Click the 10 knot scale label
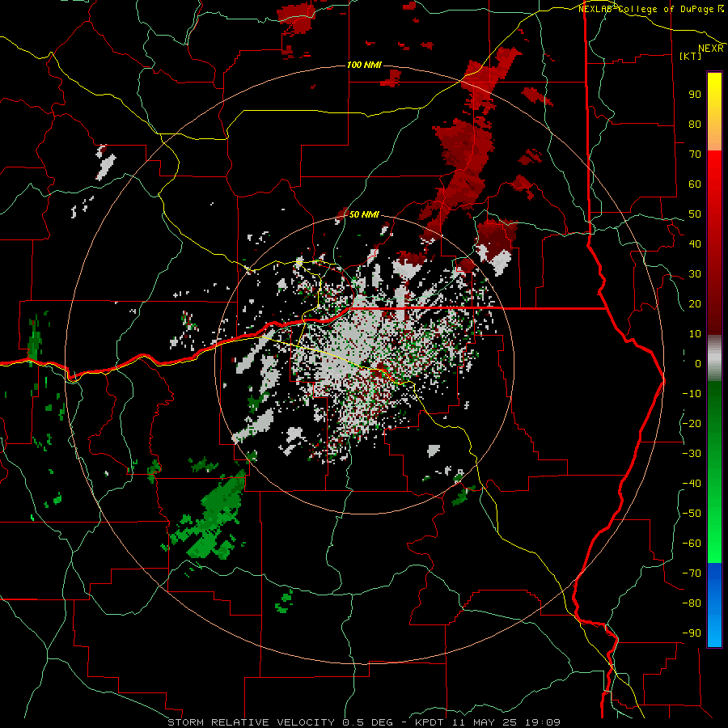This screenshot has width=728, height=728. (x=695, y=334)
